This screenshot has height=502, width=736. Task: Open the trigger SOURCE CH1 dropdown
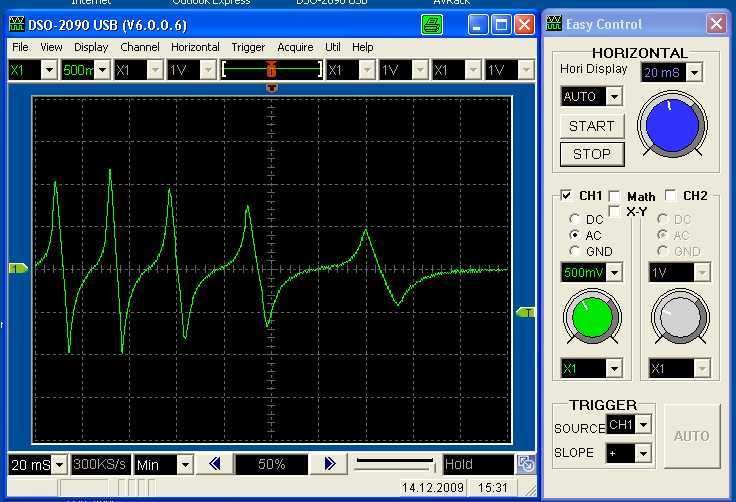pos(643,425)
